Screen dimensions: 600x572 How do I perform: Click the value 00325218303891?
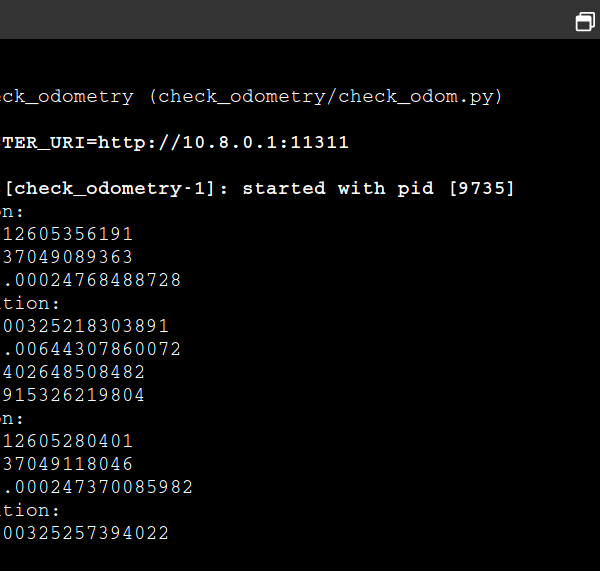click(x=86, y=326)
